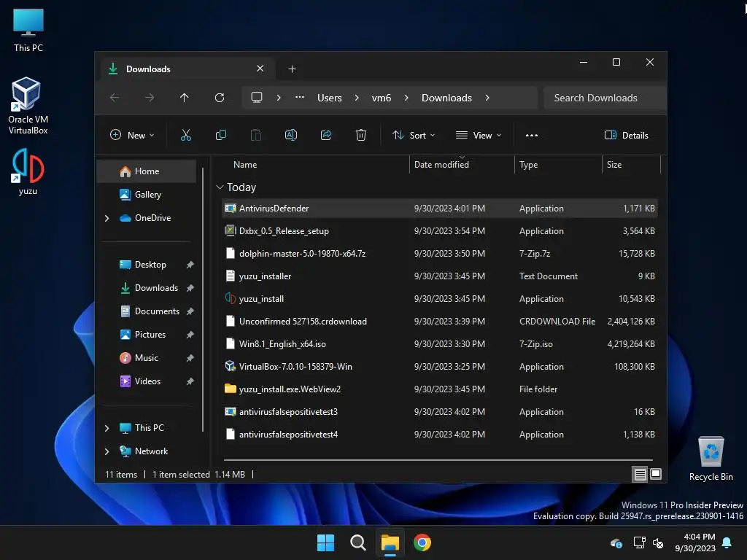Open the Sort dropdown
747x560 pixels.
click(x=414, y=135)
